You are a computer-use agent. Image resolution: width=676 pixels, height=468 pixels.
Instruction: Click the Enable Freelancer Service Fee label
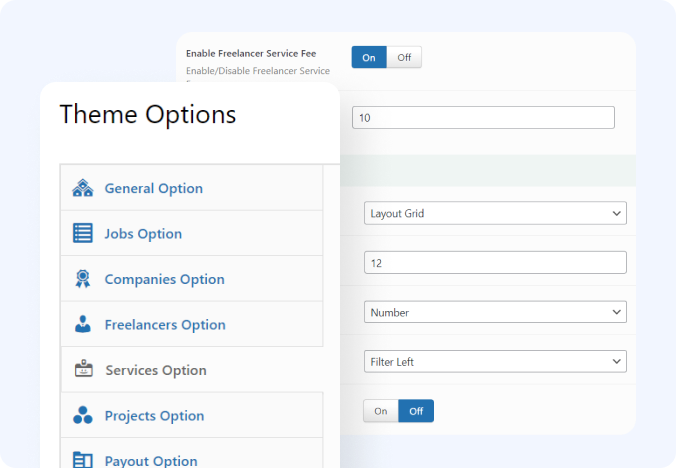[x=251, y=53]
